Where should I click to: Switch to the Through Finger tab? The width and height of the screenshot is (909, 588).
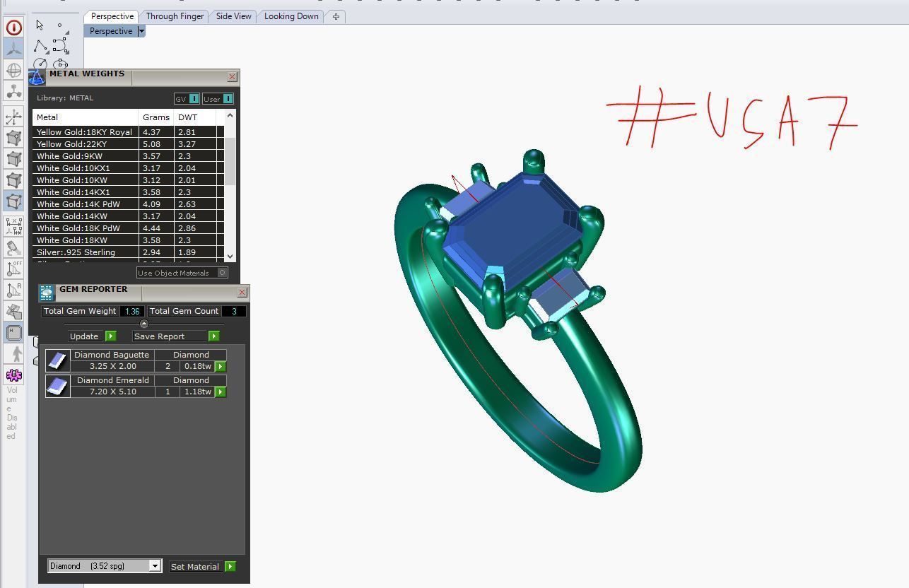click(x=175, y=16)
